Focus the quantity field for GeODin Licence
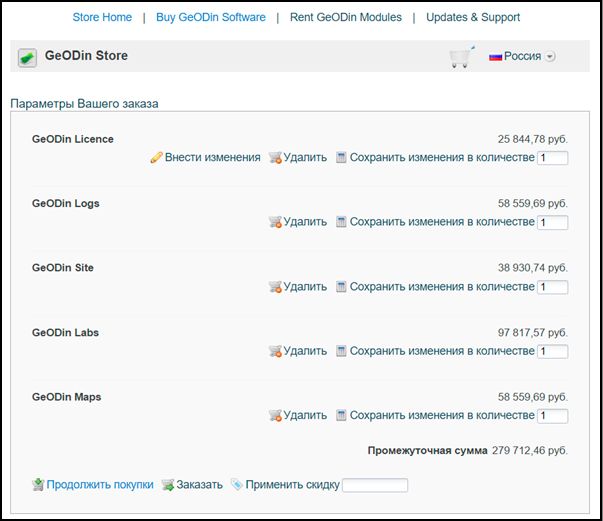Viewport: 603px width, 521px height. click(552, 158)
